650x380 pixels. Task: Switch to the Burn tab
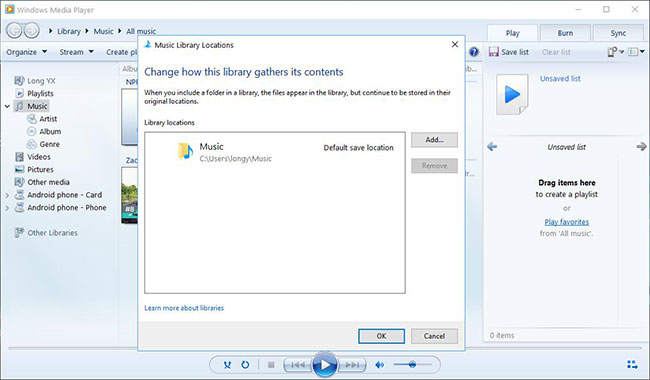tap(565, 33)
